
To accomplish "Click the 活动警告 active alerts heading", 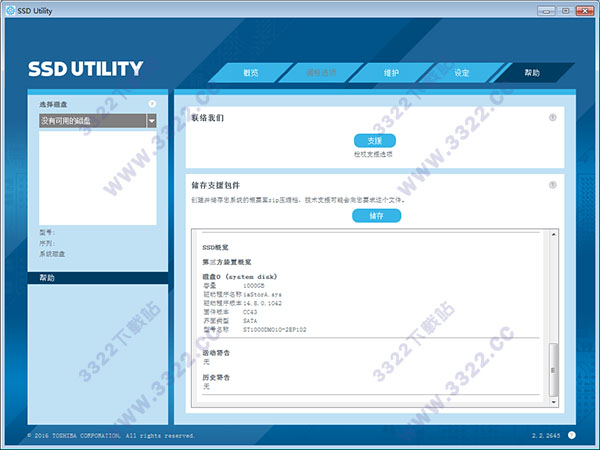I will pyautogui.click(x=216, y=353).
